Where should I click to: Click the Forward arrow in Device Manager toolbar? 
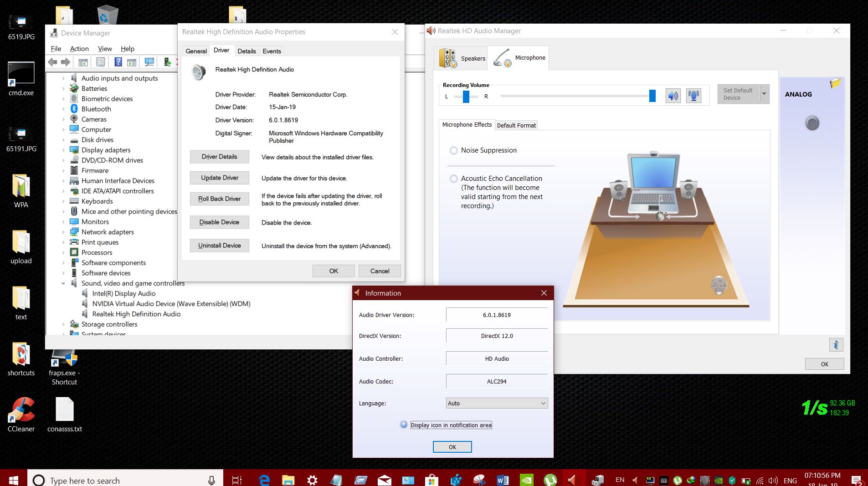[x=66, y=62]
